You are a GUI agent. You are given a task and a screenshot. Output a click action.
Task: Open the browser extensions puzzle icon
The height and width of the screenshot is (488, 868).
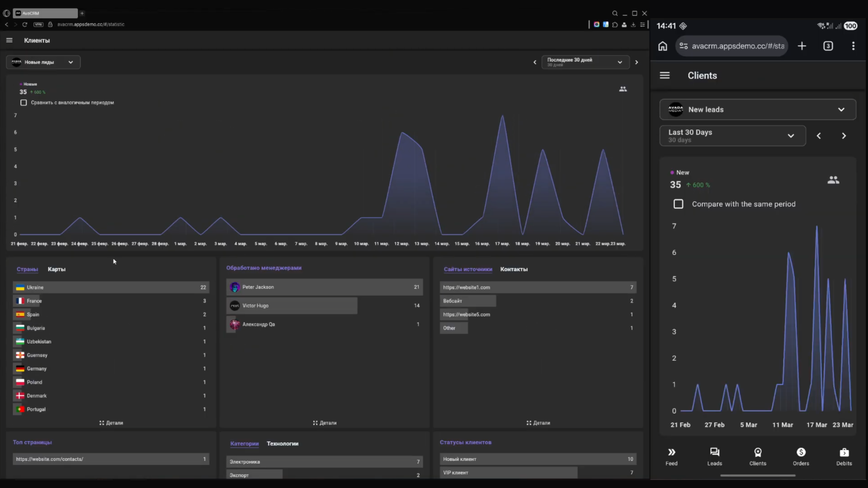tap(615, 24)
